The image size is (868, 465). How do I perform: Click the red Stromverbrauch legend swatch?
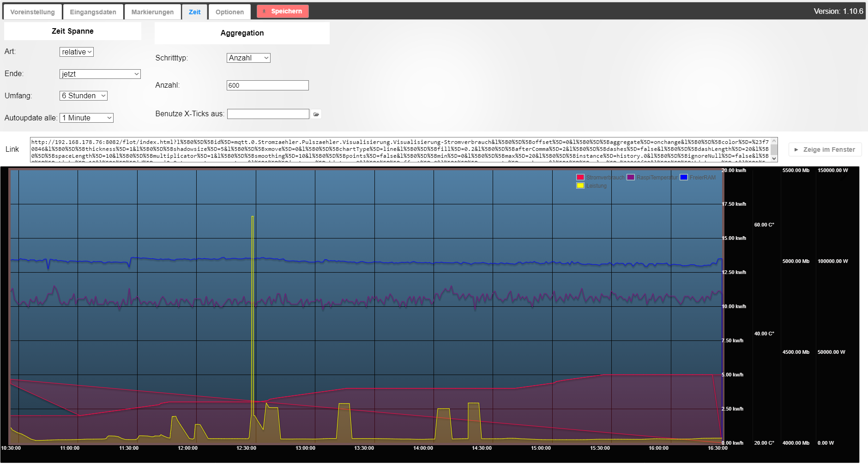[x=580, y=178]
